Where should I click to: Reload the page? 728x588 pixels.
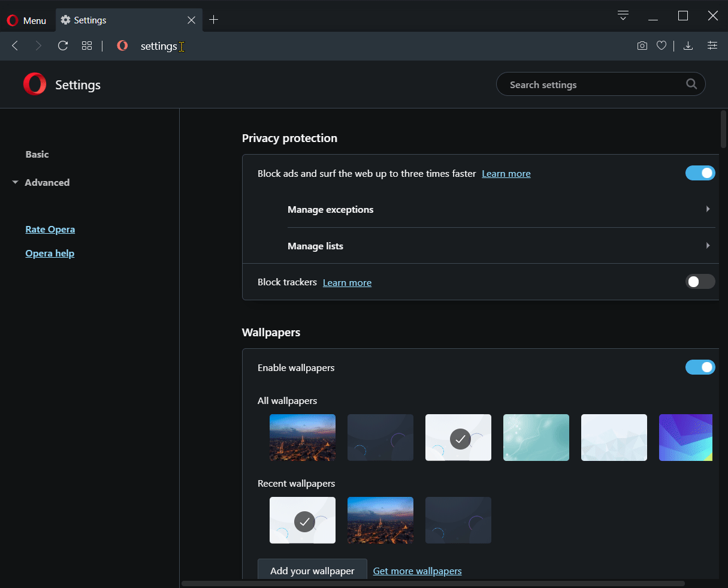tap(63, 46)
